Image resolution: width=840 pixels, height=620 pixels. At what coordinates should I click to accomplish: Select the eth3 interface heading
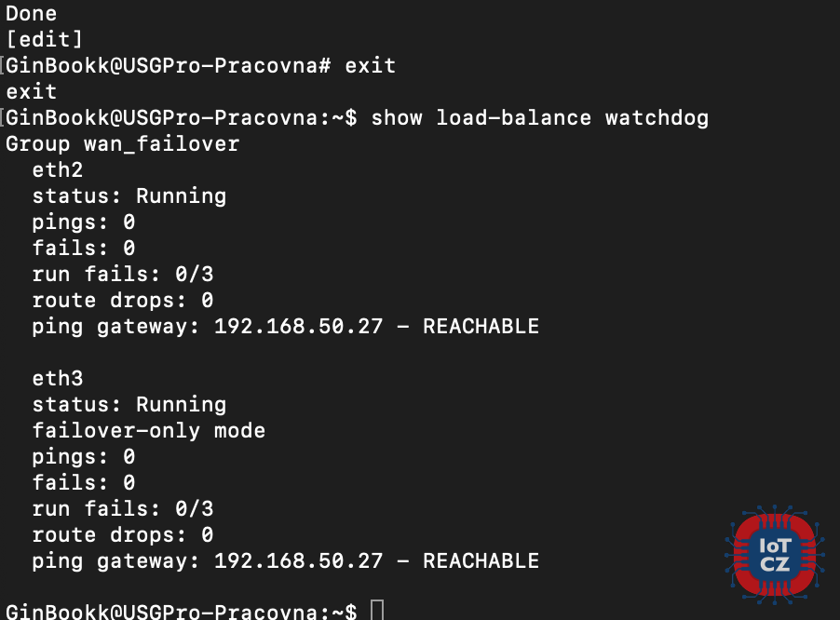pos(58,379)
